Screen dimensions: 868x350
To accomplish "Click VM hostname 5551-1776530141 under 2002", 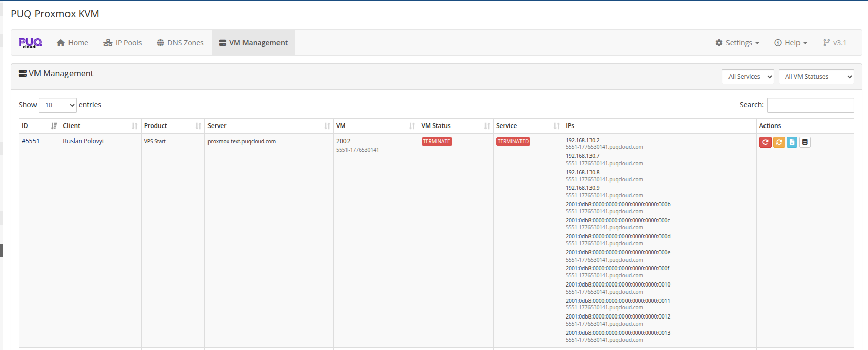I will [358, 150].
